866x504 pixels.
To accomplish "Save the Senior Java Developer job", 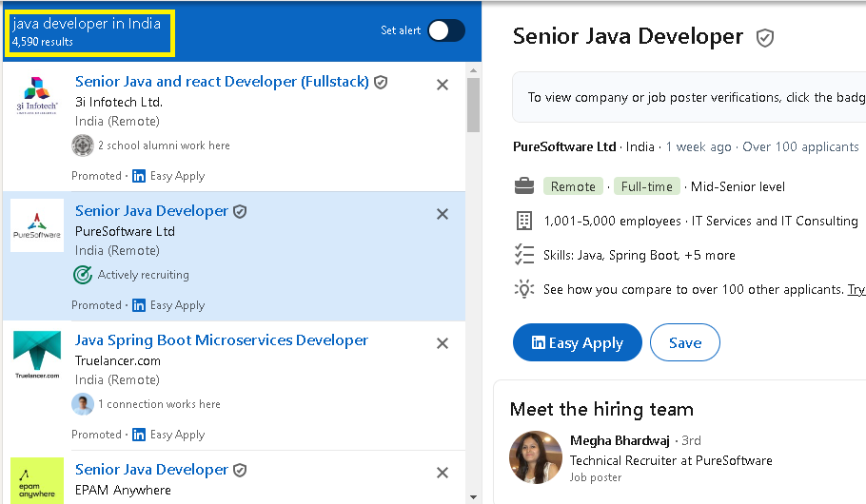I will click(x=685, y=342).
